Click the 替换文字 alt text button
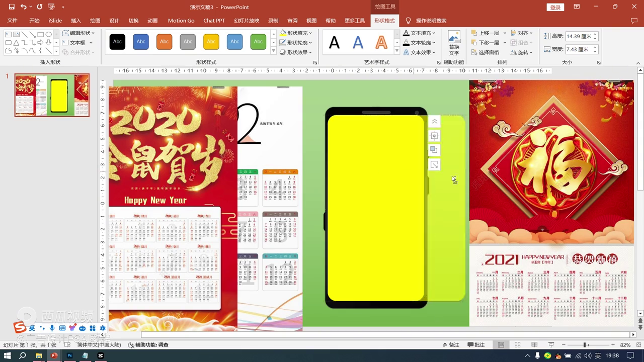 [x=454, y=43]
